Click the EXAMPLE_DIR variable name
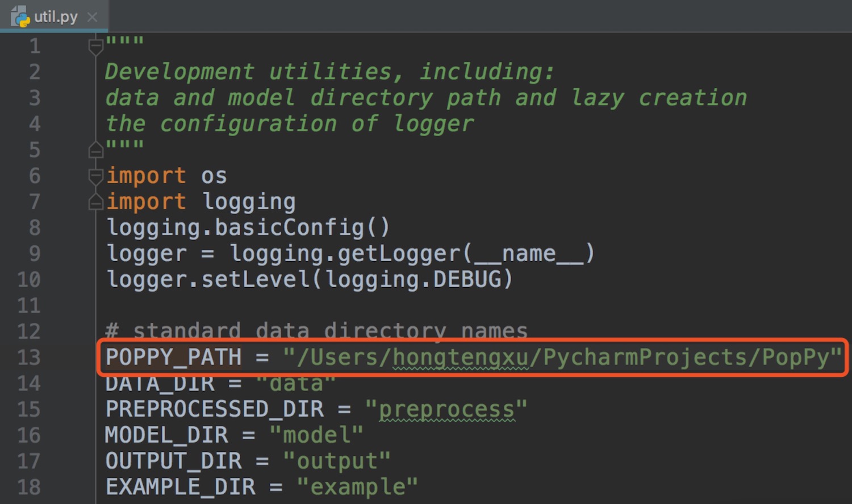 point(181,488)
